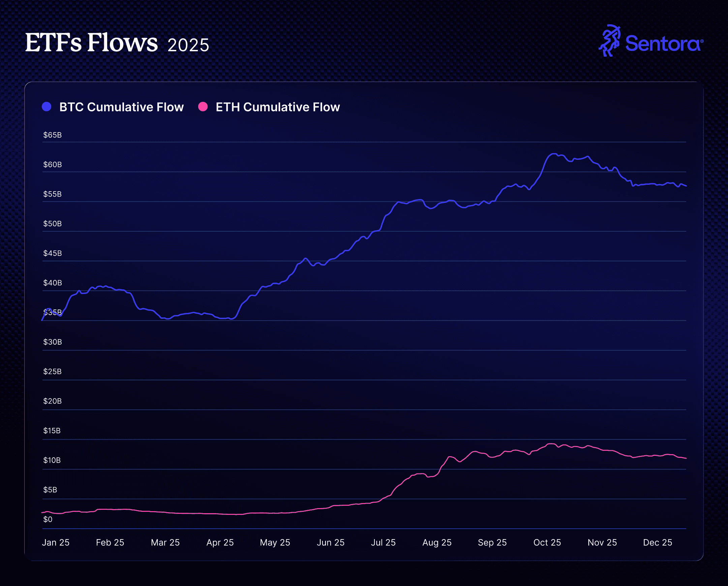Click the ETFs Flows title heading
This screenshot has height=586, width=728.
coord(91,43)
